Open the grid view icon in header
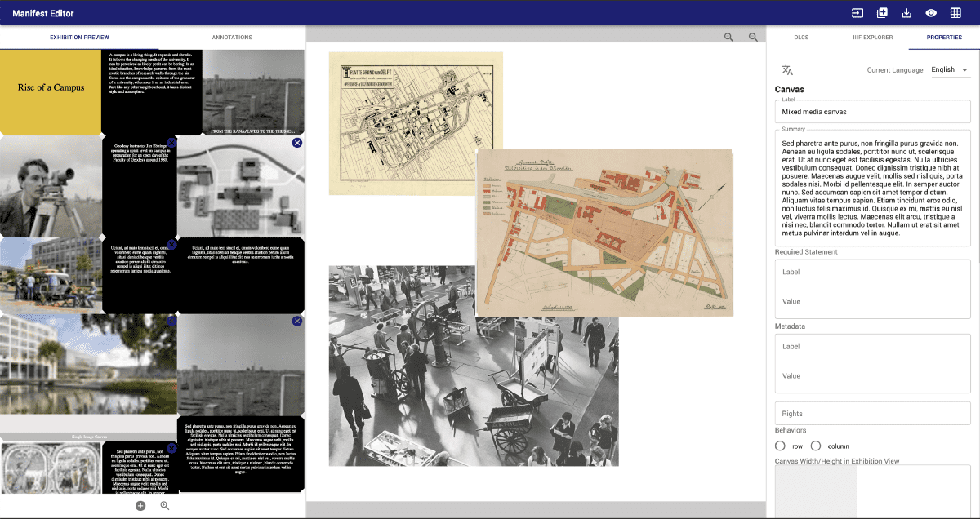 point(955,13)
